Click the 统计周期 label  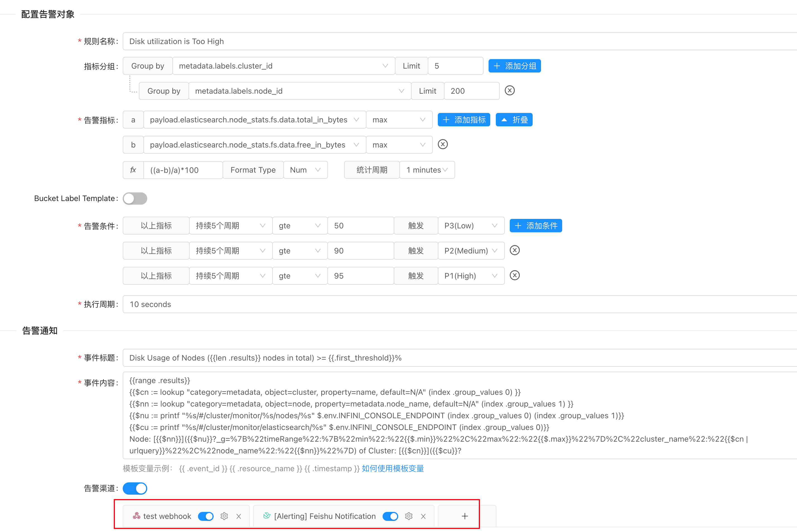point(372,170)
